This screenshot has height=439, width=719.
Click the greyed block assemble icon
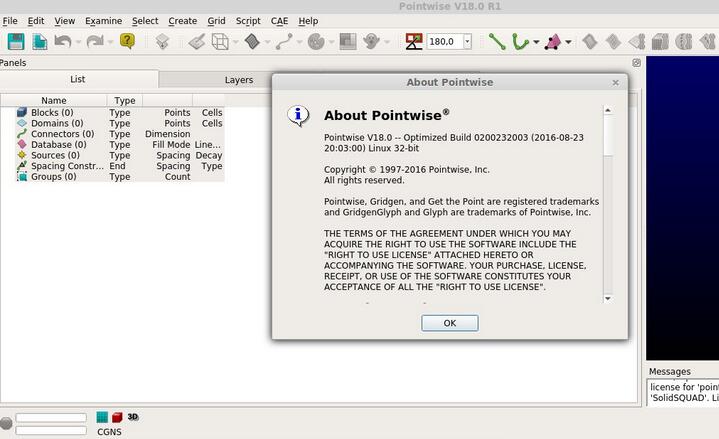(660, 42)
